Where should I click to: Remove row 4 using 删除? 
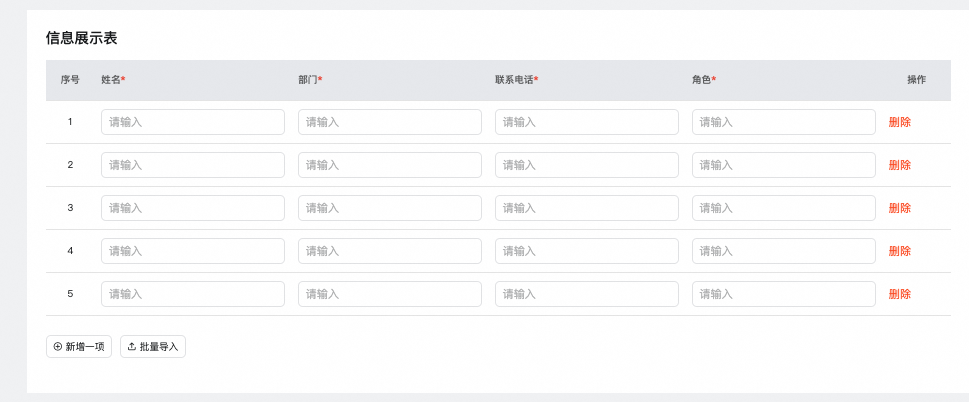899,251
